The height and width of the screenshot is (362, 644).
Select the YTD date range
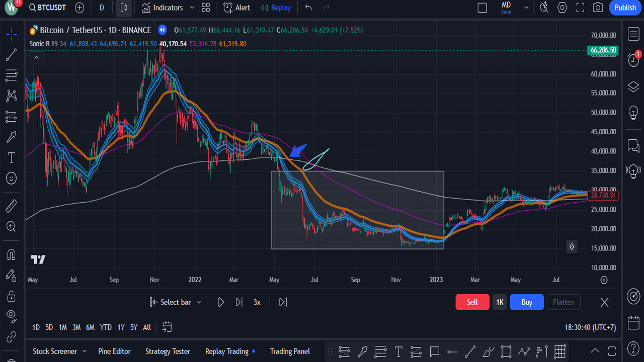(x=106, y=327)
